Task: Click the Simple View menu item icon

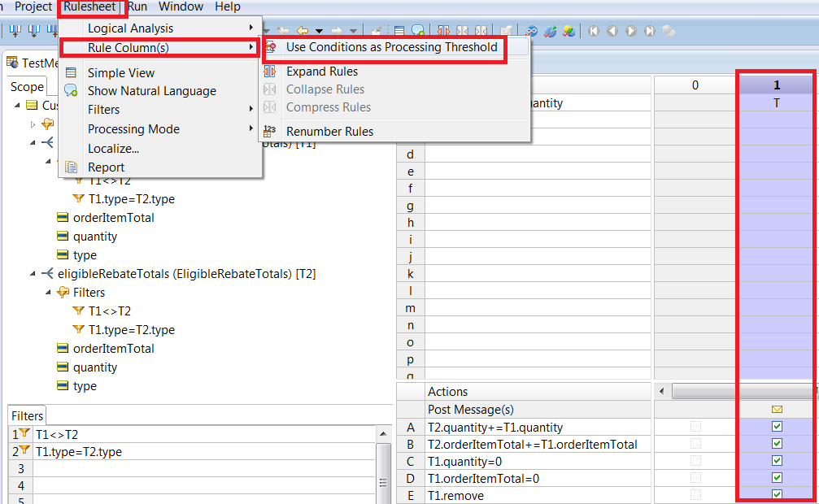Action: tap(71, 72)
